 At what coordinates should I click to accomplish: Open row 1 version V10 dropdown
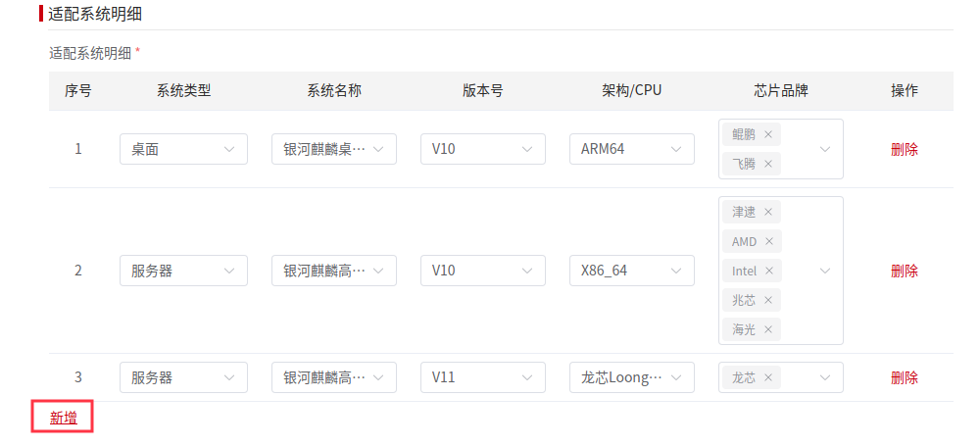pyautogui.click(x=482, y=149)
